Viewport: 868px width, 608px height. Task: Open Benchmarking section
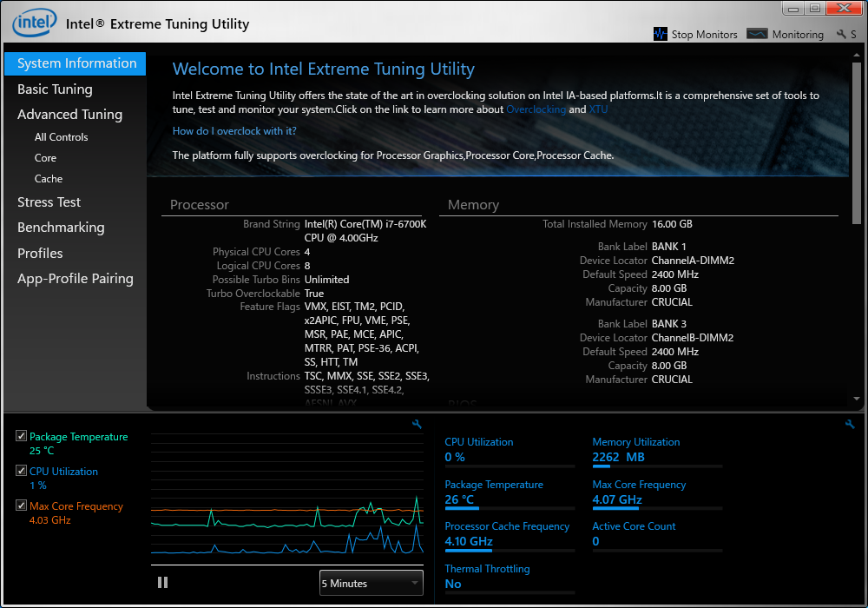tap(61, 228)
